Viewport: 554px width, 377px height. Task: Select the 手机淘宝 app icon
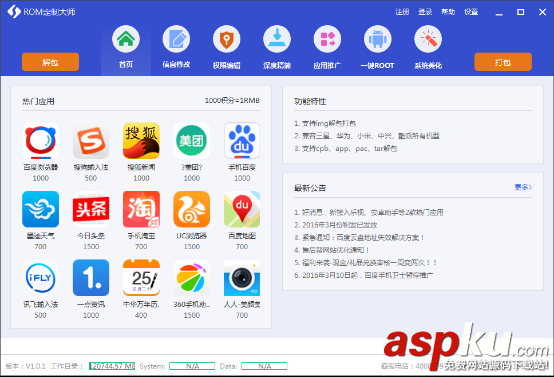[x=141, y=209]
